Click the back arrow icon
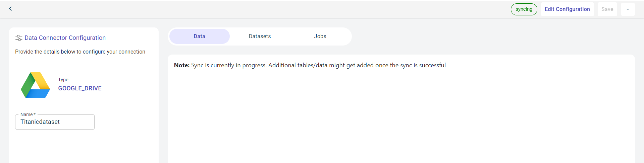 coord(10,9)
